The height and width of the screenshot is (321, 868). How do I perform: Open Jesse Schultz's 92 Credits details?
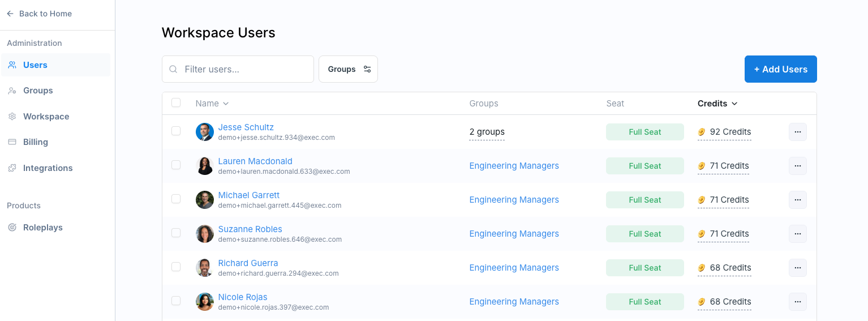coord(724,132)
